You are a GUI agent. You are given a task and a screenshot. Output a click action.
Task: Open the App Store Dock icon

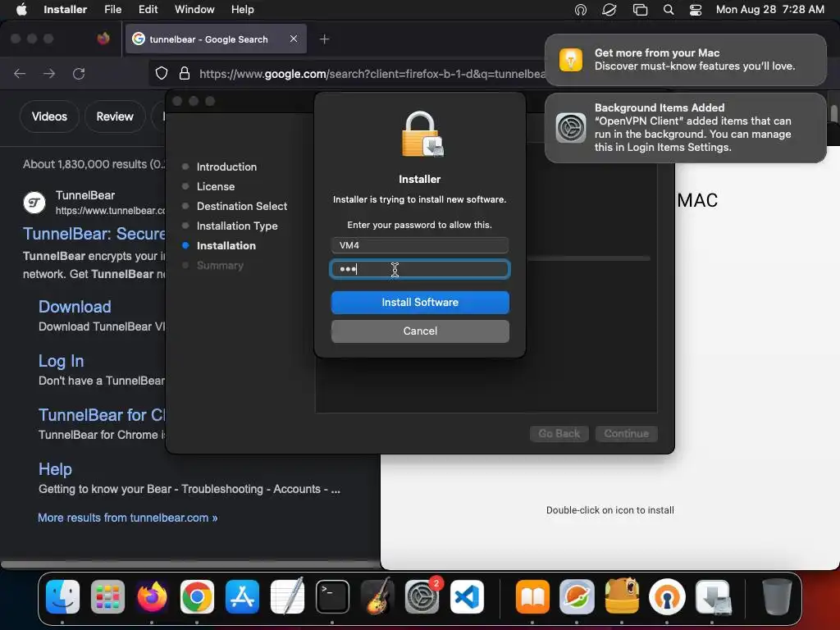[x=242, y=596]
